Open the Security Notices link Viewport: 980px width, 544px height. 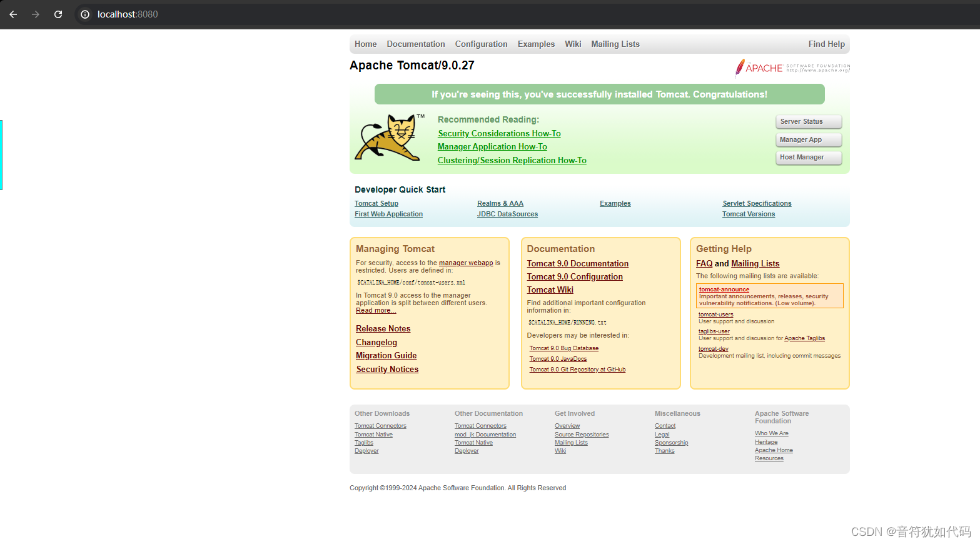[387, 370]
